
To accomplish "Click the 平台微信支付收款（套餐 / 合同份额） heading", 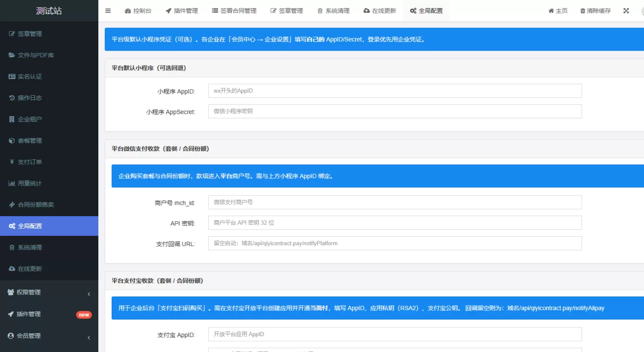I will [x=160, y=149].
